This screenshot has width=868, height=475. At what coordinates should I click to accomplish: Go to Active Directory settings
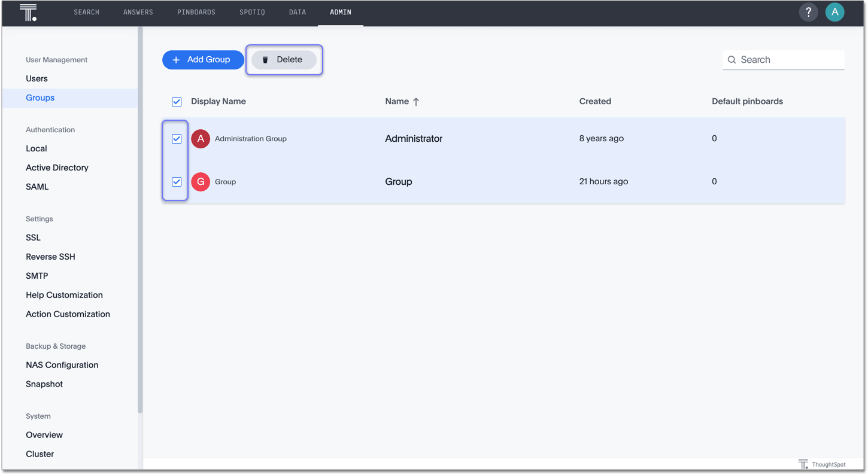[57, 168]
